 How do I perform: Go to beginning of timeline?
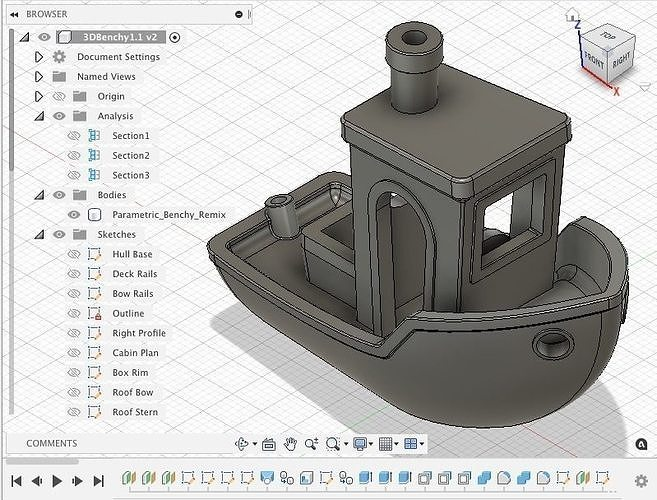coord(16,481)
